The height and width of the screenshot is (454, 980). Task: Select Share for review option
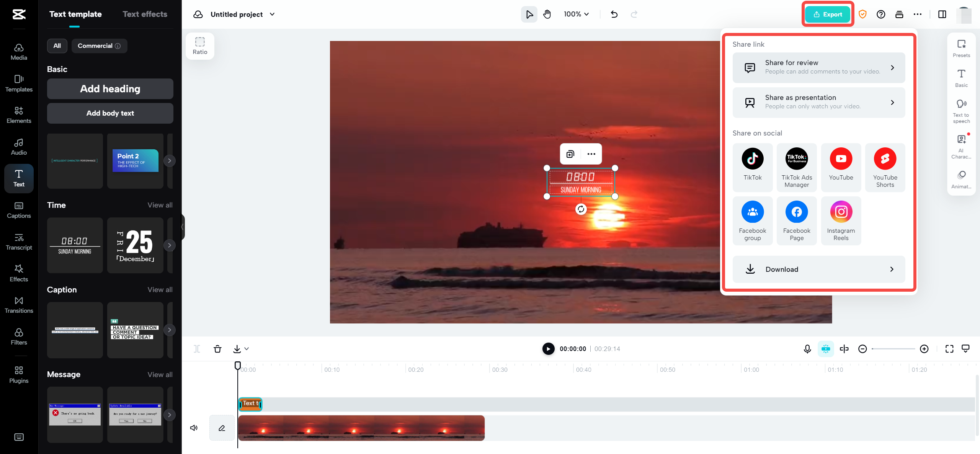[819, 67]
